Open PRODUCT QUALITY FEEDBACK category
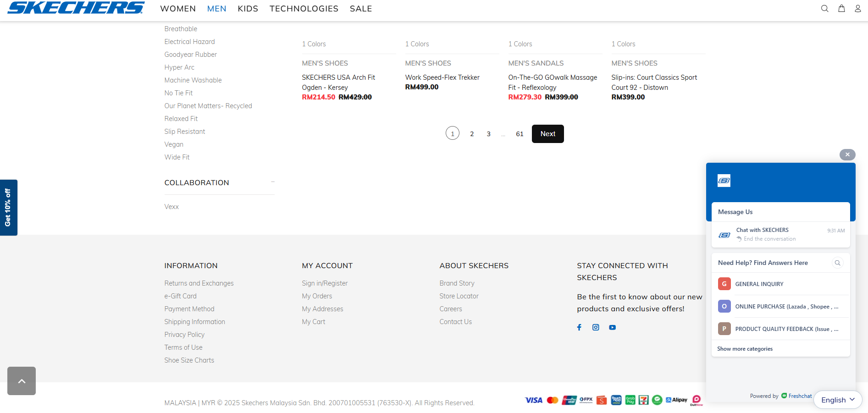 pyautogui.click(x=780, y=329)
